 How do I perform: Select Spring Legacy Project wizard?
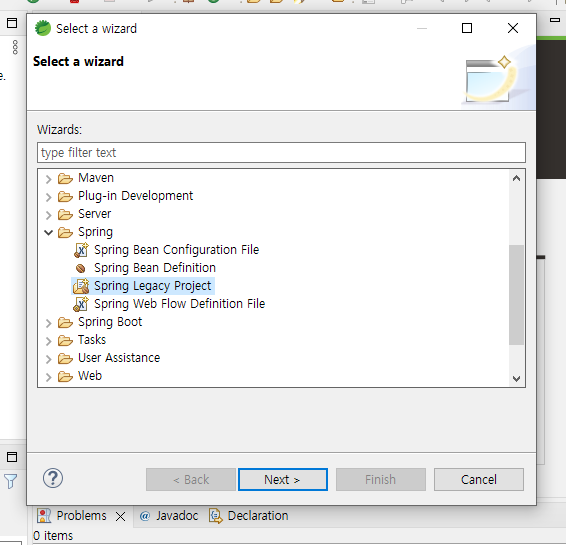(152, 286)
